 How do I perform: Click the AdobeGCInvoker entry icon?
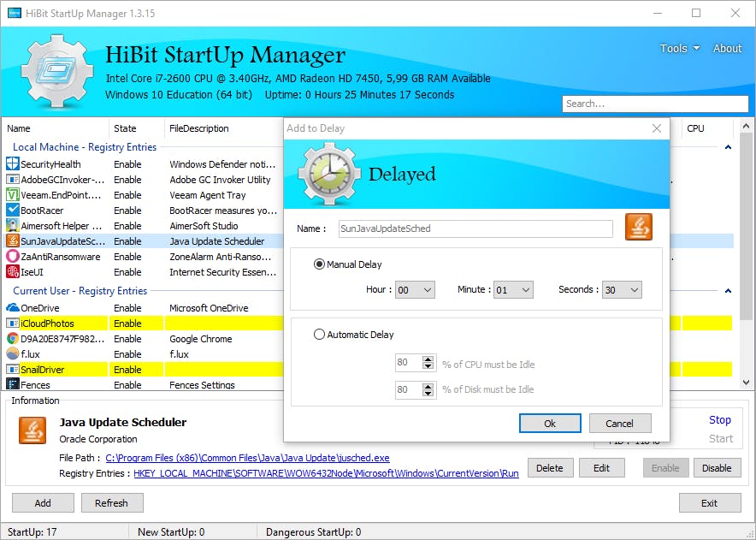13,180
